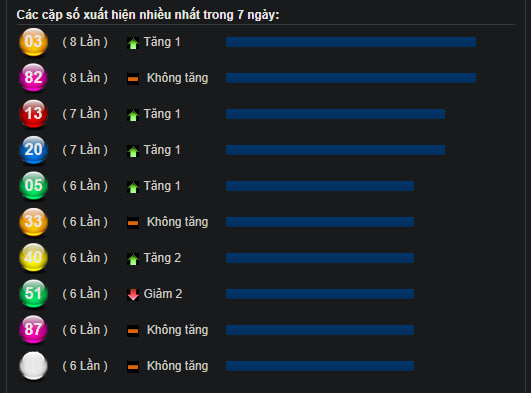Click the blank white ball

[x=33, y=366]
